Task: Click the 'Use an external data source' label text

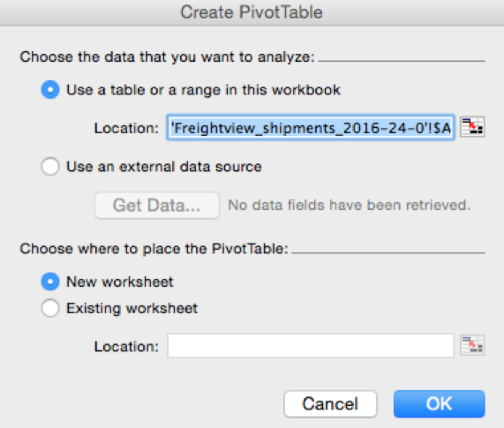Action: 164,167
